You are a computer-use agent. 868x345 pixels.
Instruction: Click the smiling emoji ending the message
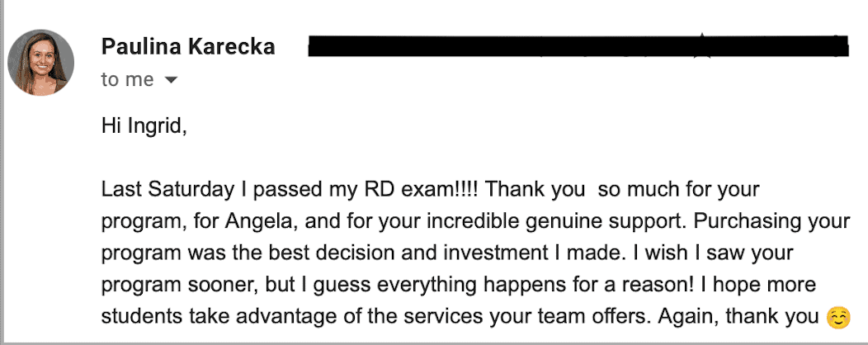click(x=837, y=316)
